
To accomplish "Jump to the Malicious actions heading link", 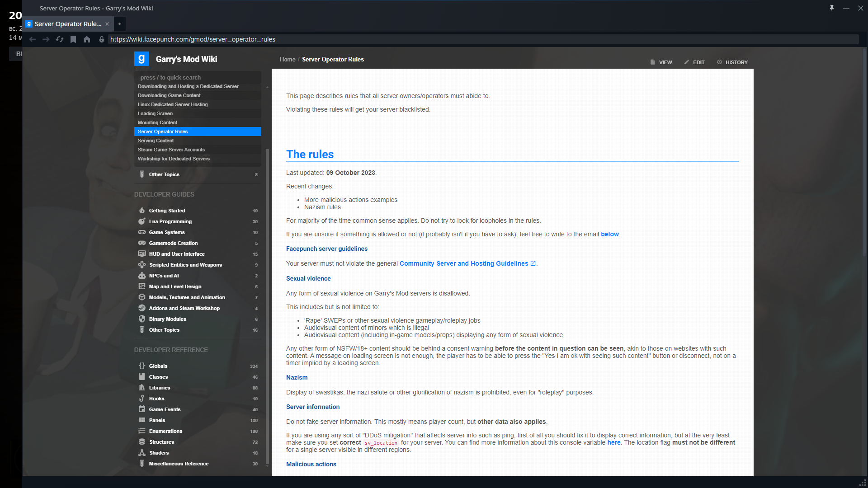I will [311, 464].
